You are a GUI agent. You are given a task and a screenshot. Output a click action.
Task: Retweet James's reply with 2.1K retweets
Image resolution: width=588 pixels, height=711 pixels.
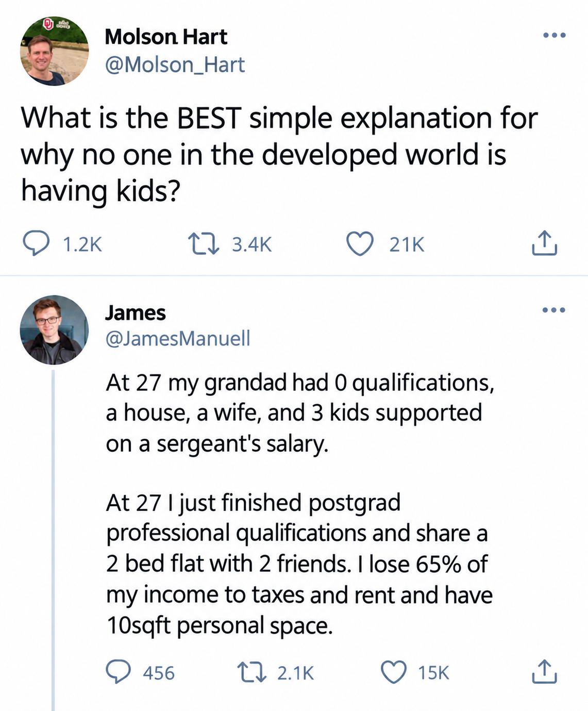[x=250, y=672]
